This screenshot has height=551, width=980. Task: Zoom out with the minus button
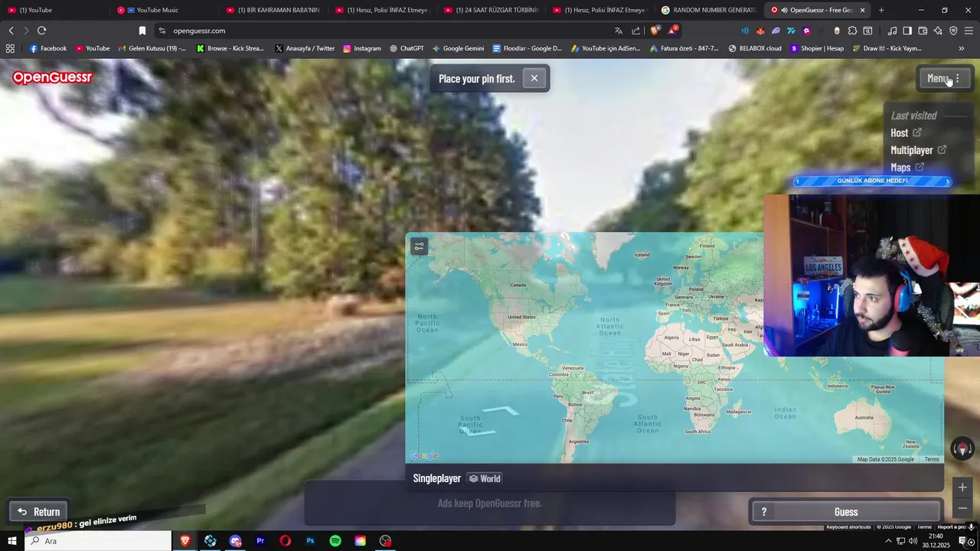pos(962,508)
